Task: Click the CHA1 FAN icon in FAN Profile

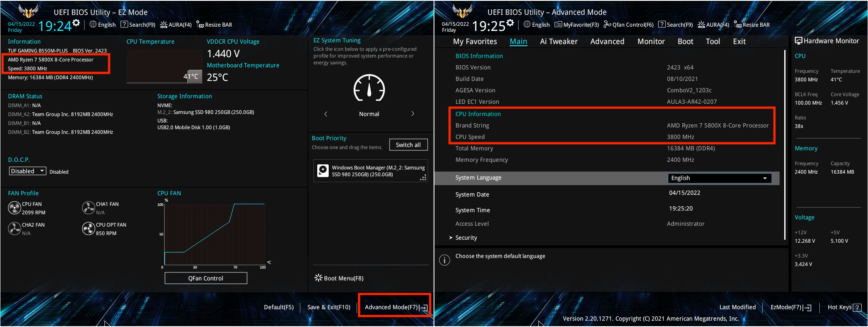Action: pyautogui.click(x=88, y=208)
